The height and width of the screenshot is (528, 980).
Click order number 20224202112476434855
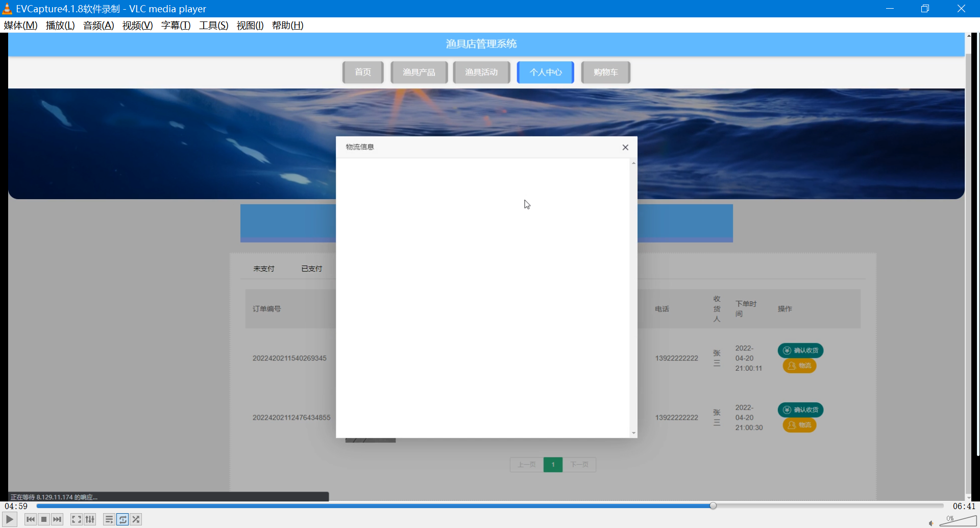(x=291, y=417)
